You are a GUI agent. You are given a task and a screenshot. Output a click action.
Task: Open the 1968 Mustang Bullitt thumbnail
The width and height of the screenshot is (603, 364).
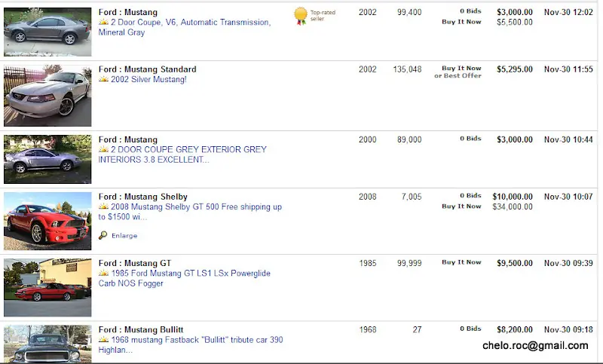[x=47, y=345]
